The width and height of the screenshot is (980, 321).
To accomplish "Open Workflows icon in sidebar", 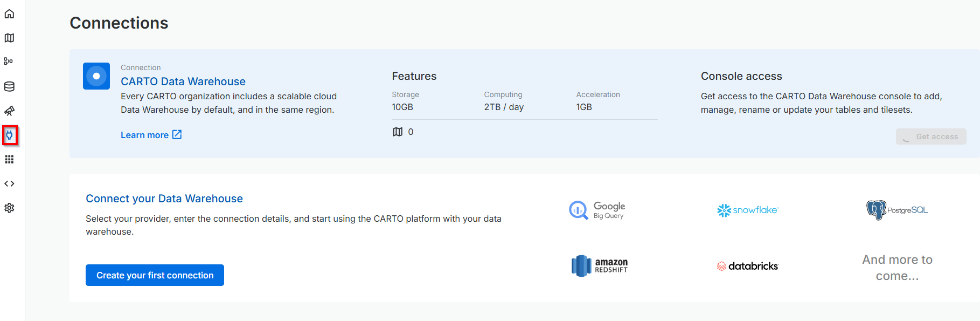I will coord(9,62).
